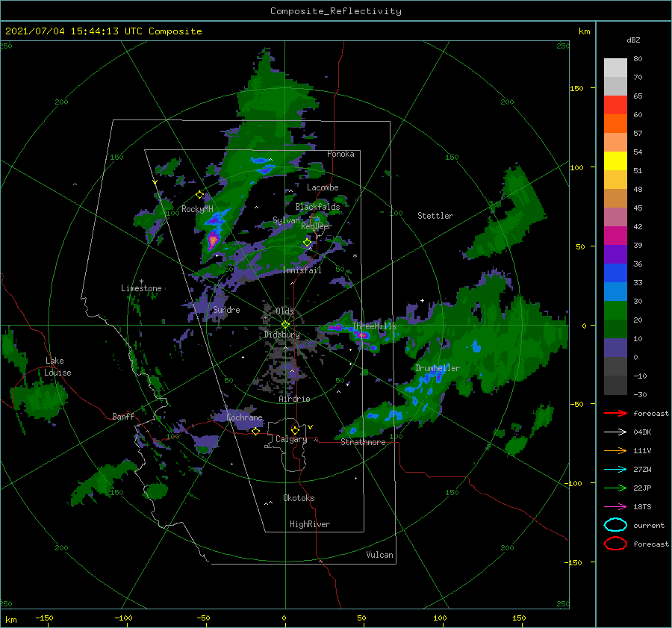Click the Vulcan label
The width and height of the screenshot is (672, 628).
[x=380, y=555]
